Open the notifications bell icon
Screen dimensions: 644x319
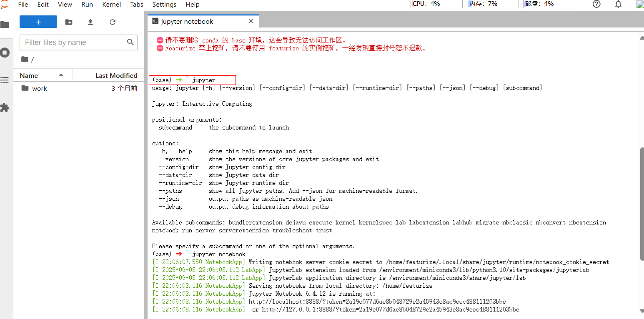click(x=618, y=4)
